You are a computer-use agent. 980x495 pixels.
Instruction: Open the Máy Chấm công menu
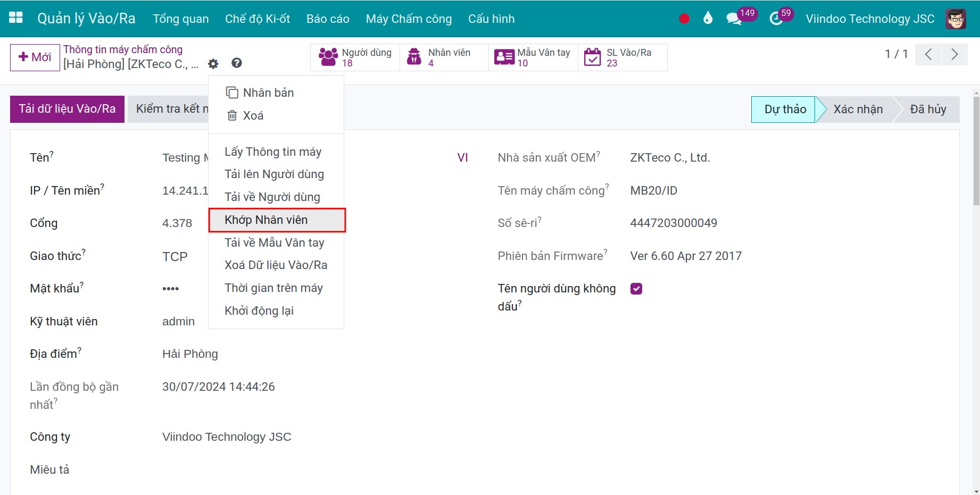click(409, 19)
